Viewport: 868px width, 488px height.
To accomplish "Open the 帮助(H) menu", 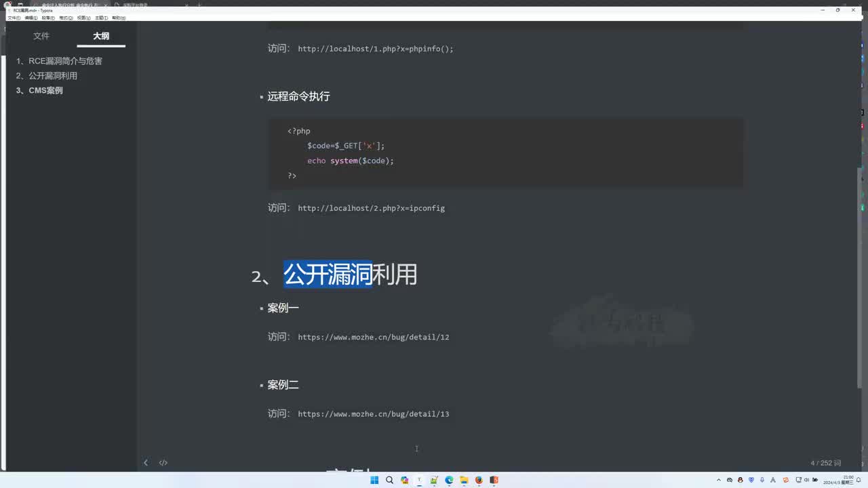I will 119,18.
